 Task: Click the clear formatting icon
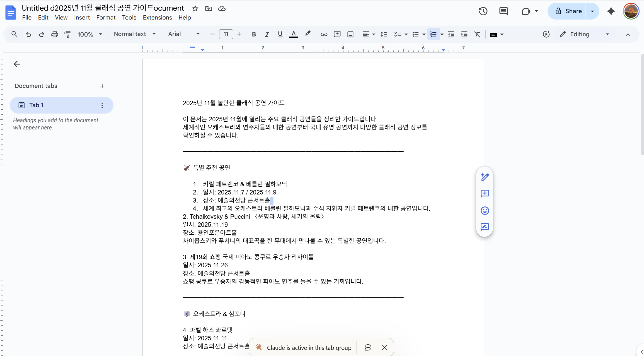click(x=477, y=34)
